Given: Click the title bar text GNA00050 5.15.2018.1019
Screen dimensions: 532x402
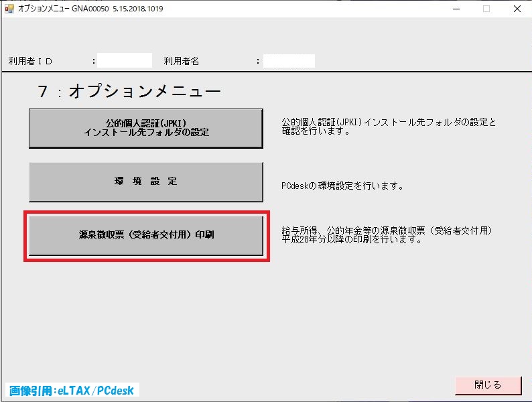Looking at the screenshot, I should point(117,9).
